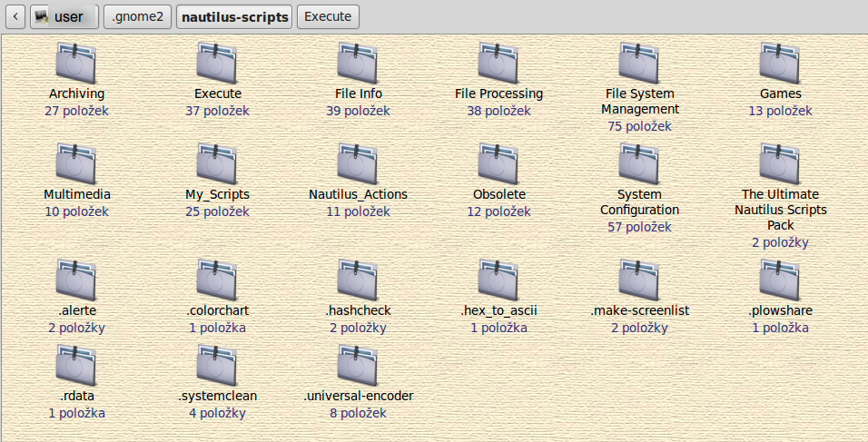This screenshot has width=868, height=442.
Task: Navigate to the .gnome2 breadcrumb
Action: point(137,16)
